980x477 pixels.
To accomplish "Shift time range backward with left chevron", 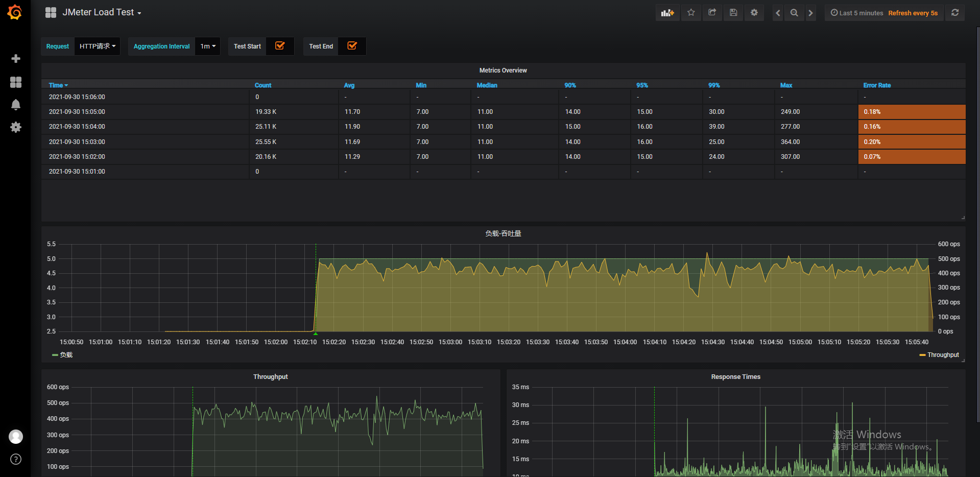I will (778, 13).
